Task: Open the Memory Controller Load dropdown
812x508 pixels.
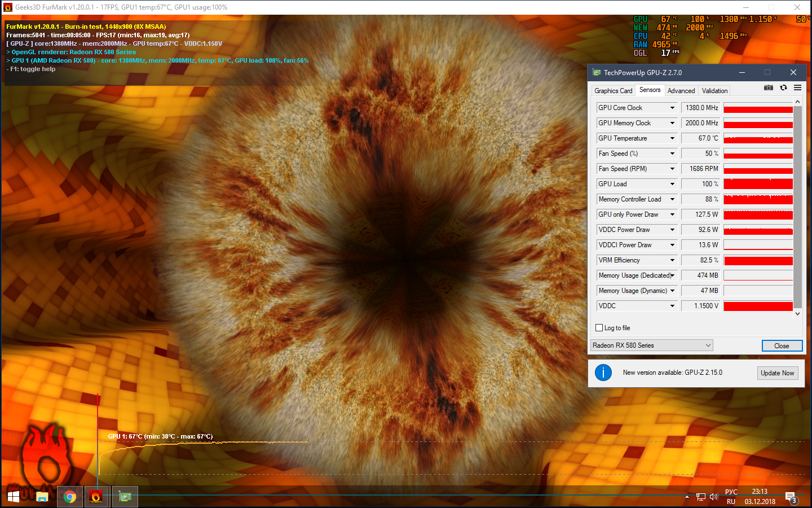Action: point(672,199)
